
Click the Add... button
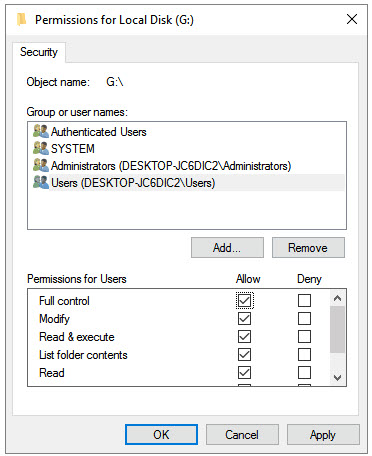(x=227, y=248)
